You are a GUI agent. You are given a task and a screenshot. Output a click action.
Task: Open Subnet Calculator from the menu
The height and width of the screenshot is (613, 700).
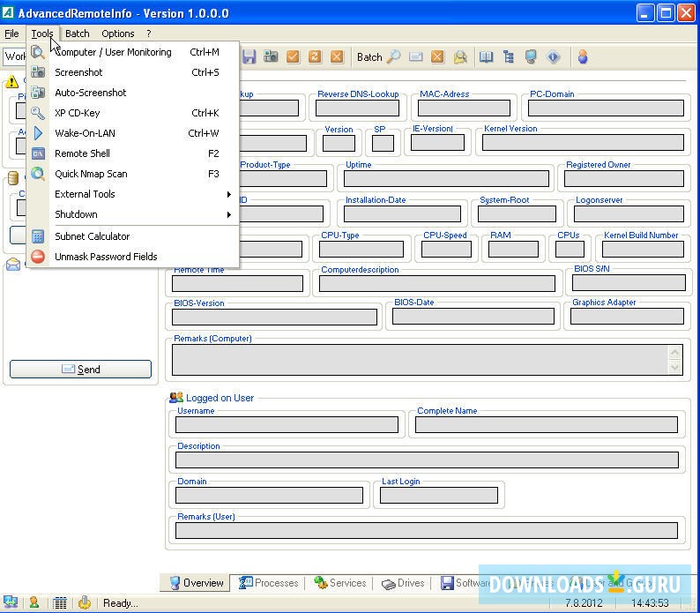tap(132, 236)
